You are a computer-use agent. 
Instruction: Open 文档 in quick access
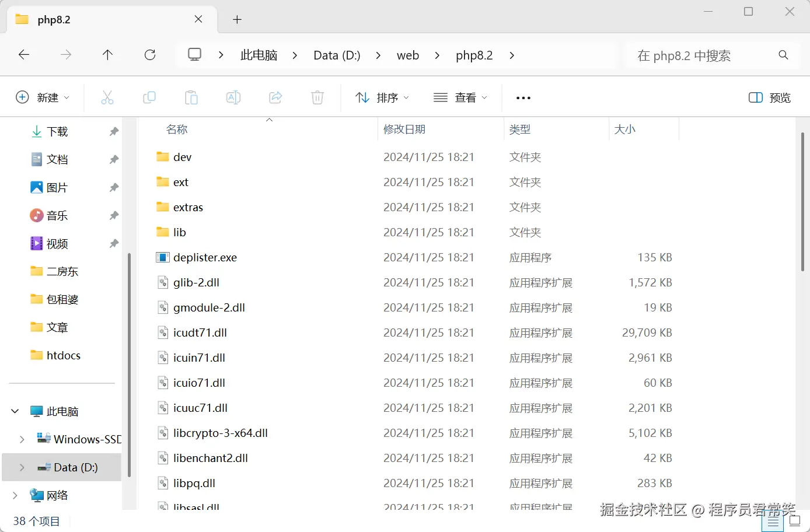pos(57,160)
